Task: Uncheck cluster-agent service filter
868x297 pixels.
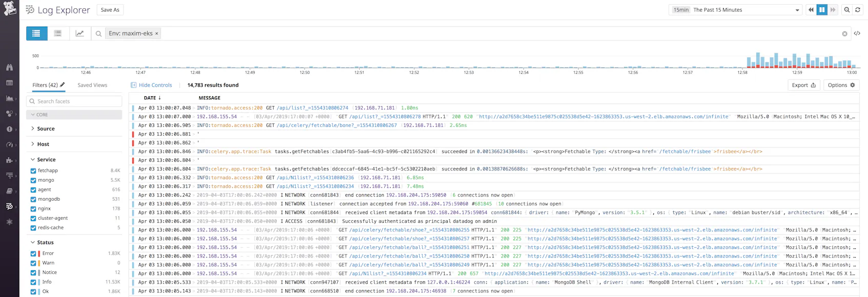Action: tap(33, 218)
